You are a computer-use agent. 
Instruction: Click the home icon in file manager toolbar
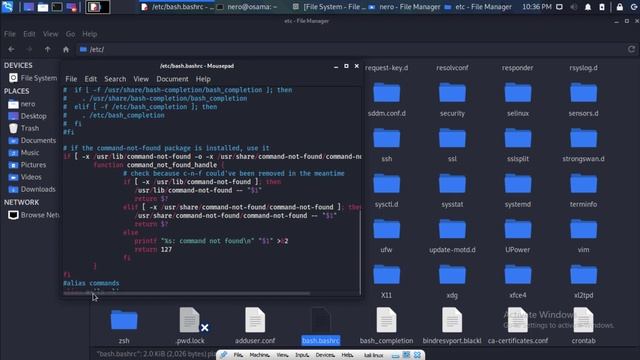coord(66,49)
